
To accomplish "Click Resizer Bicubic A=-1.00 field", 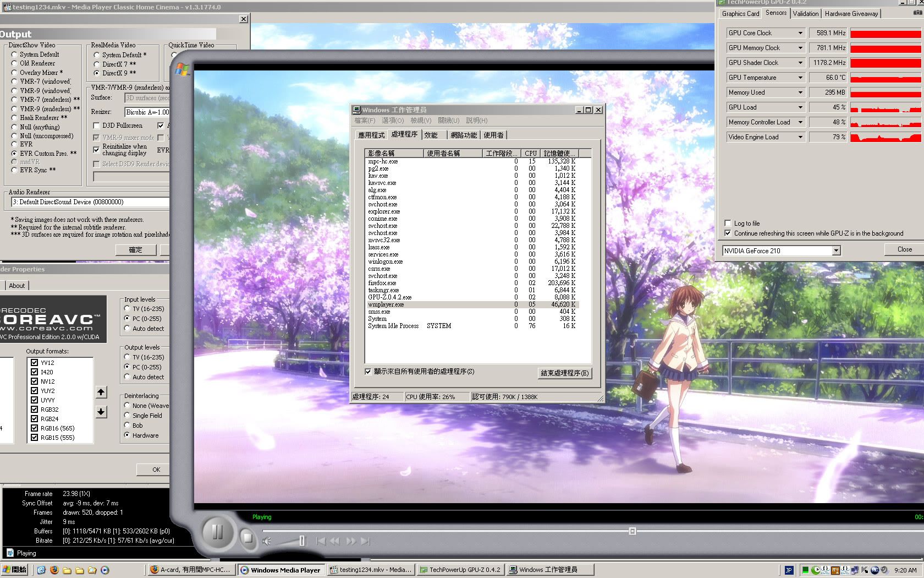I will [x=147, y=112].
